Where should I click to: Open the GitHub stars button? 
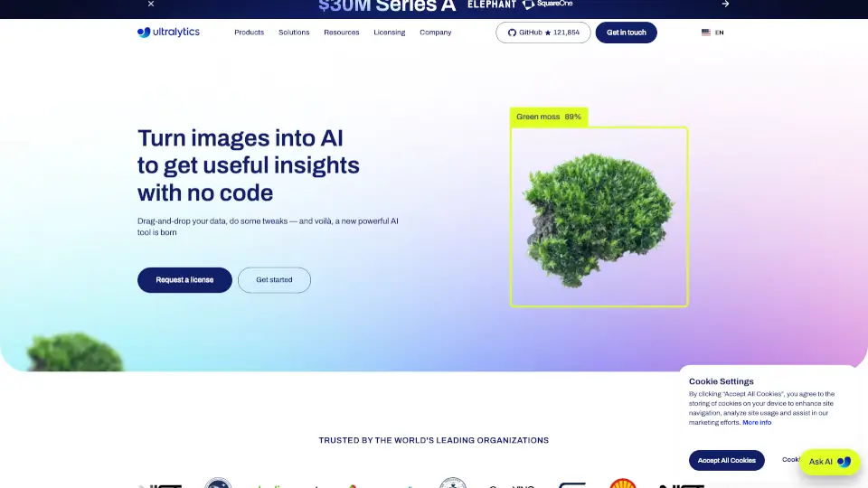542,33
